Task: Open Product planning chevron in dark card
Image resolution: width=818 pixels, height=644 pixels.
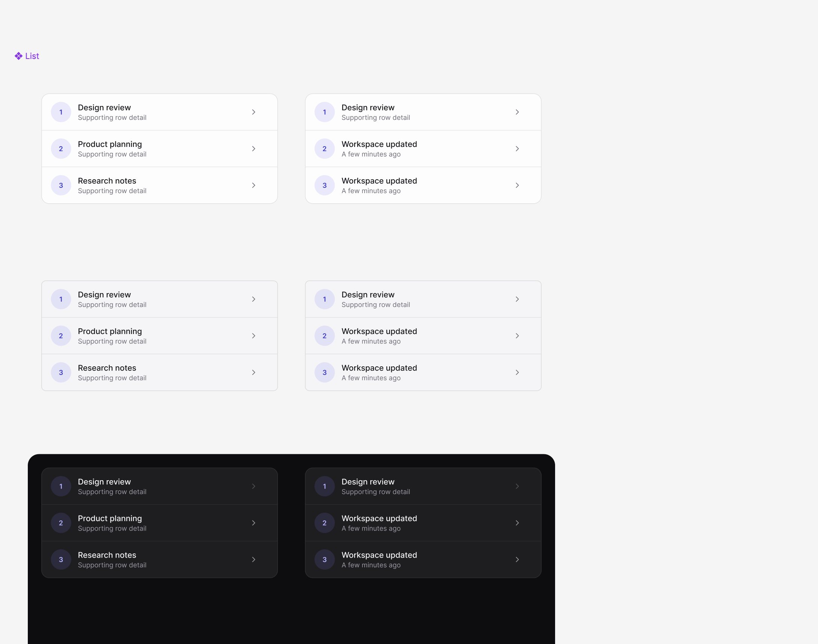Action: (x=254, y=523)
